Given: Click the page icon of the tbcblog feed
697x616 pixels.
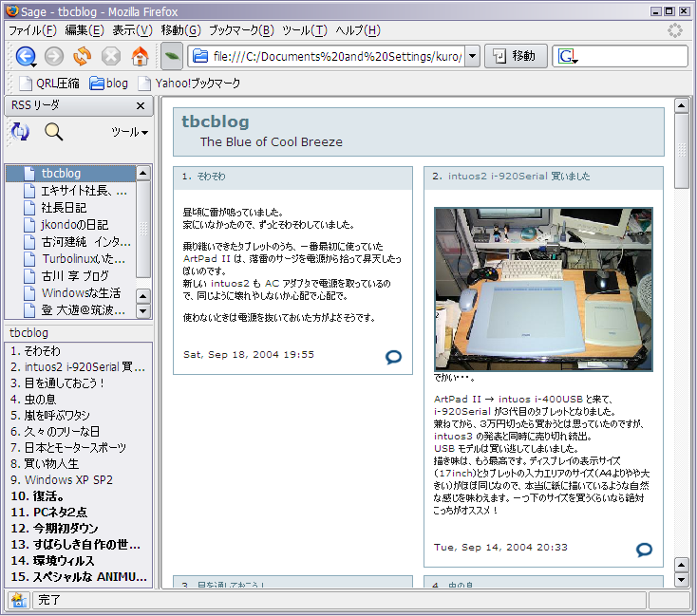Looking at the screenshot, I should [29, 174].
